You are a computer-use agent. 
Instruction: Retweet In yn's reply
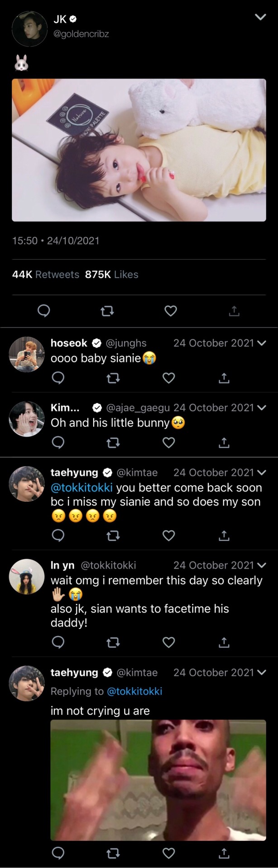(x=113, y=642)
